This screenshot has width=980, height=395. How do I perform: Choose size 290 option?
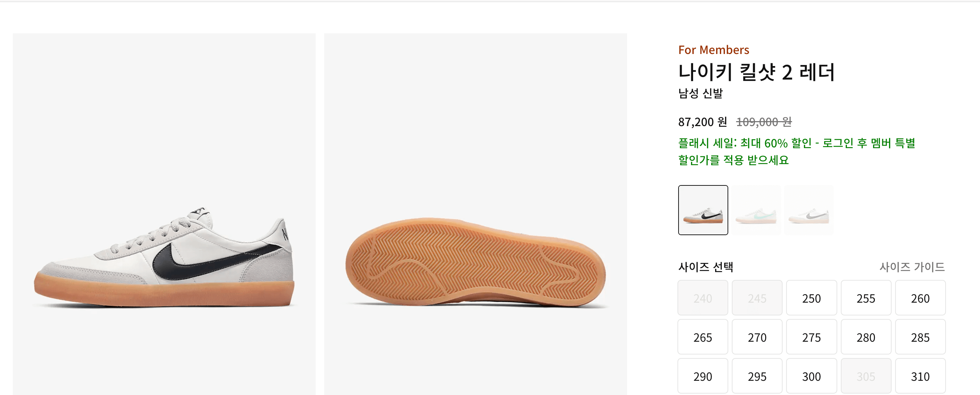pos(703,376)
